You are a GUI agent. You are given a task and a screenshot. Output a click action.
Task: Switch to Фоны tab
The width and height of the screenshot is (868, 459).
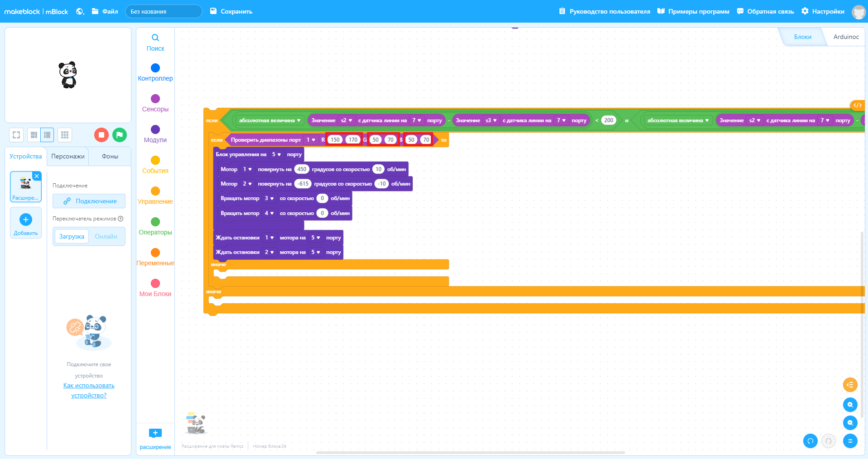point(110,156)
